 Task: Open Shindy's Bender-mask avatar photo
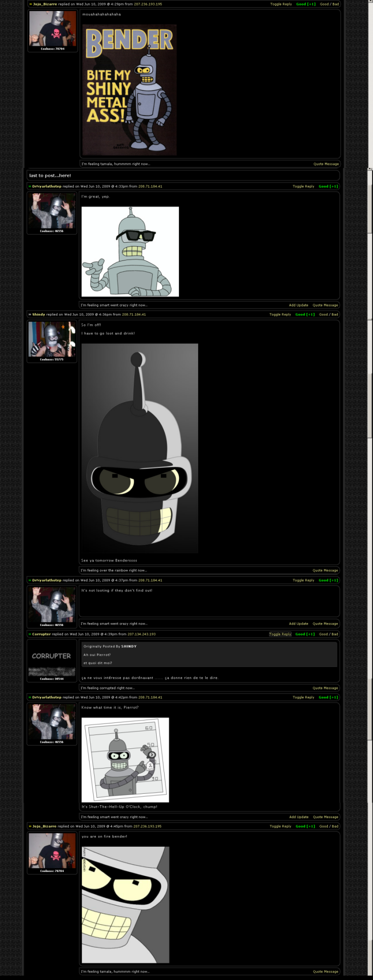[x=52, y=339]
